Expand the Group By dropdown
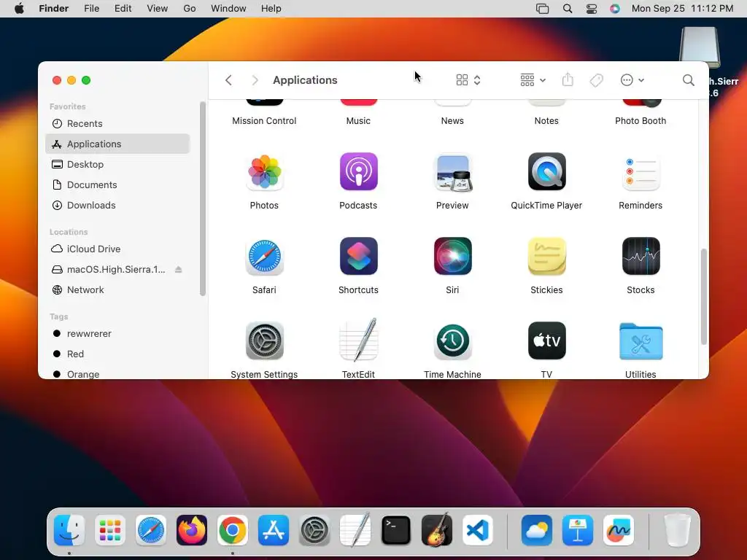This screenshot has width=747, height=560. pos(533,80)
